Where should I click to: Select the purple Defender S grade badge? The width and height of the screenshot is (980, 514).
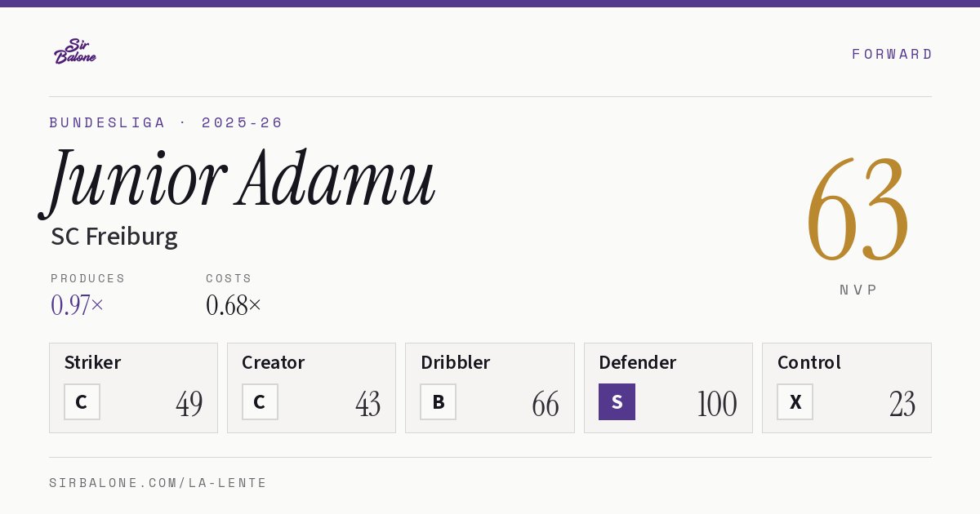(617, 402)
